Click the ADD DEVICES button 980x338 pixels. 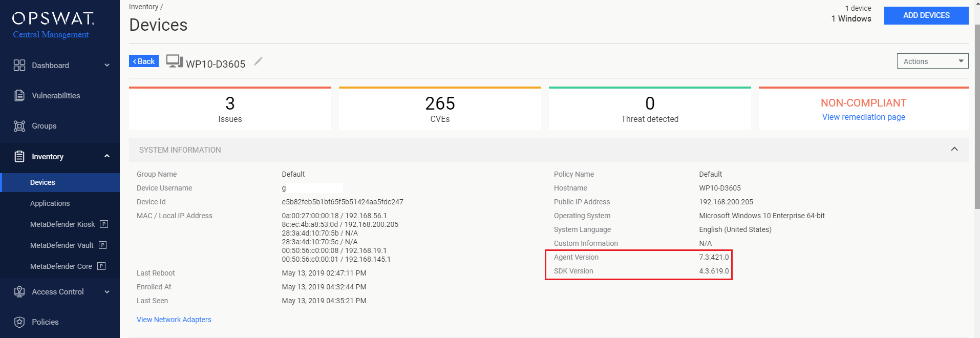[926, 15]
